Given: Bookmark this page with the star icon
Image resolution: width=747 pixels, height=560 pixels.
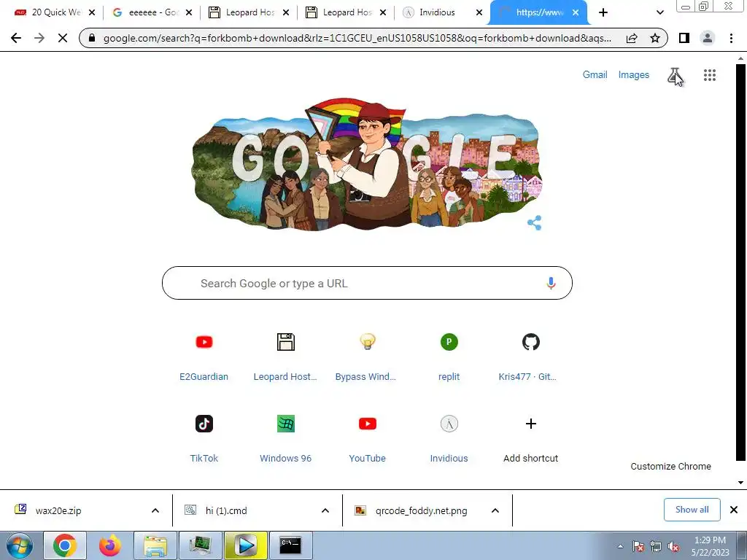Looking at the screenshot, I should coord(655,38).
